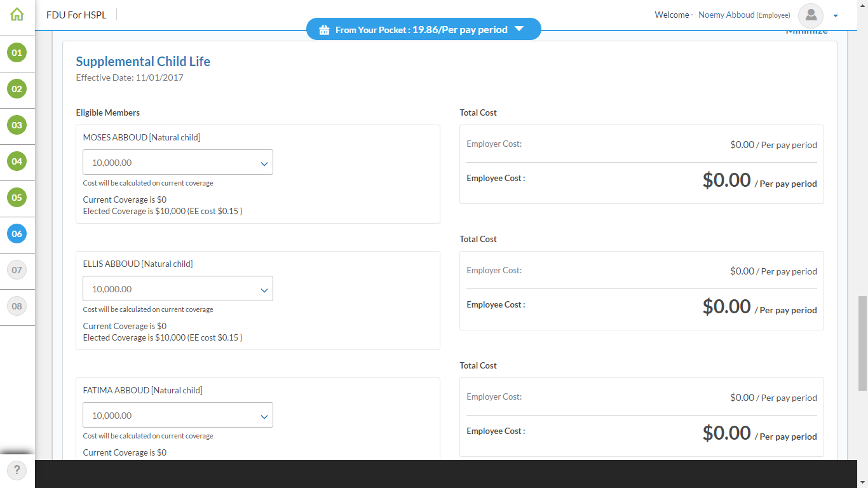Open step 03 in sidebar

pos(17,125)
